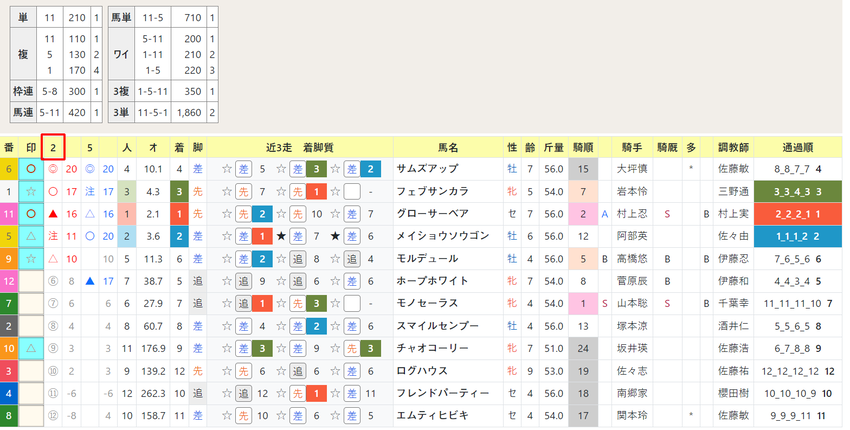850x430 pixels.
Task: Sort by the 通過順 header
Action: coord(797,147)
